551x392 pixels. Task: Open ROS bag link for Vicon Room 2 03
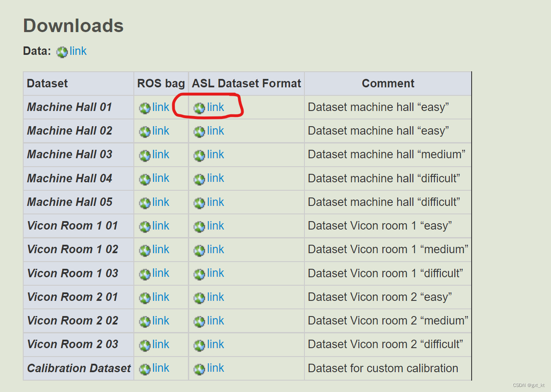tap(161, 344)
